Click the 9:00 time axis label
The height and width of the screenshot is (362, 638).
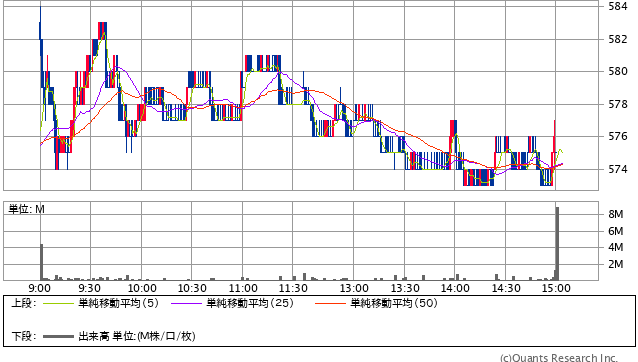39,288
